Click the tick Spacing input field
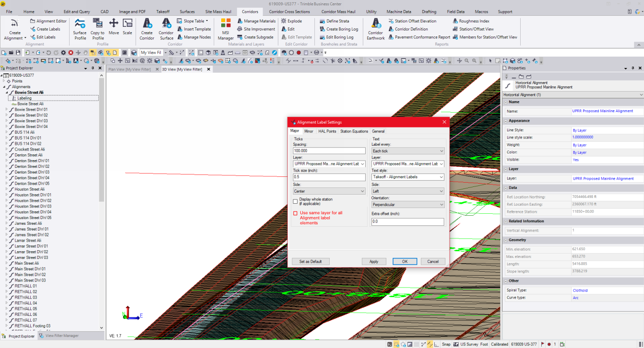This screenshot has height=348, width=644. (329, 151)
